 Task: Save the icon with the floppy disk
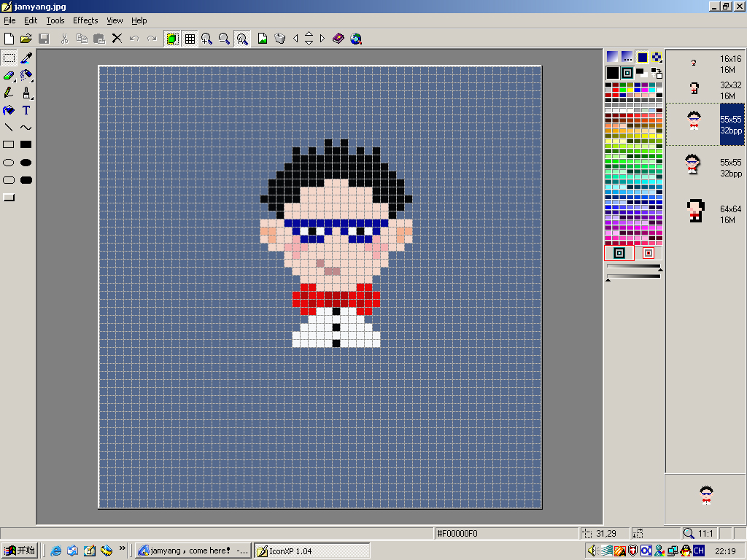pos(44,39)
